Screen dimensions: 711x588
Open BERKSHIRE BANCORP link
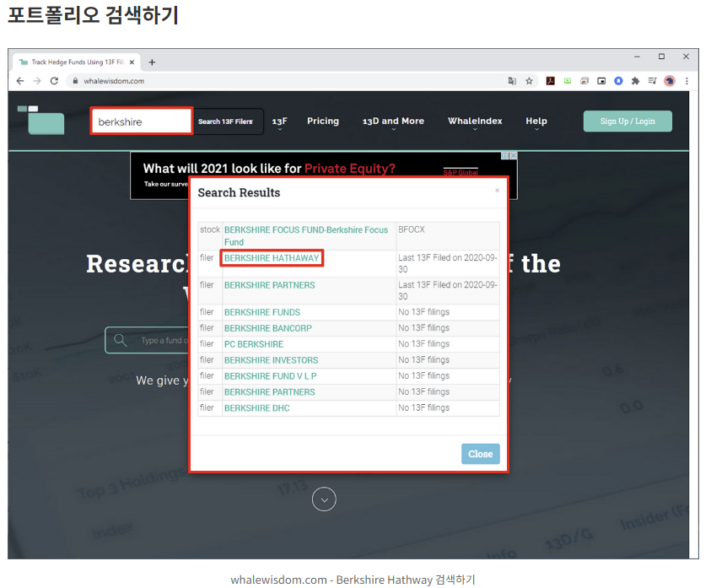click(268, 328)
